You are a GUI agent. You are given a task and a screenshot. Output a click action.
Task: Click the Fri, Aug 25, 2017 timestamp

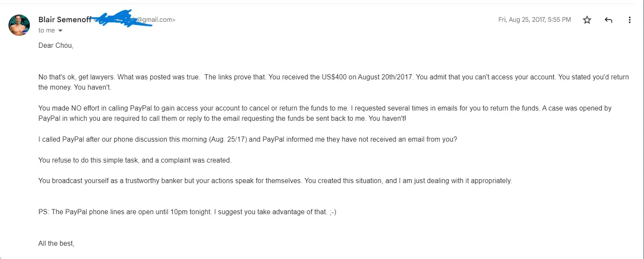click(534, 20)
